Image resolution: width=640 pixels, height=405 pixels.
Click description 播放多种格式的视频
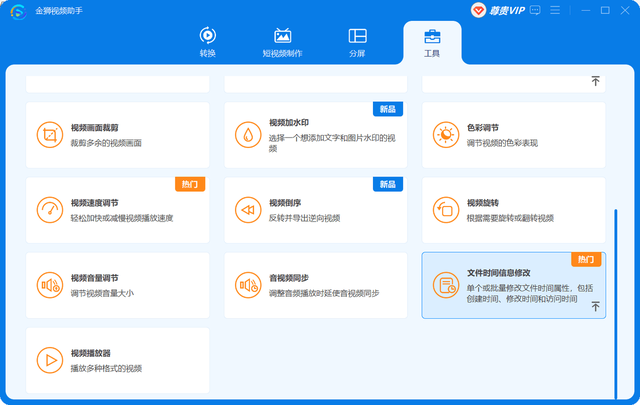(106, 368)
